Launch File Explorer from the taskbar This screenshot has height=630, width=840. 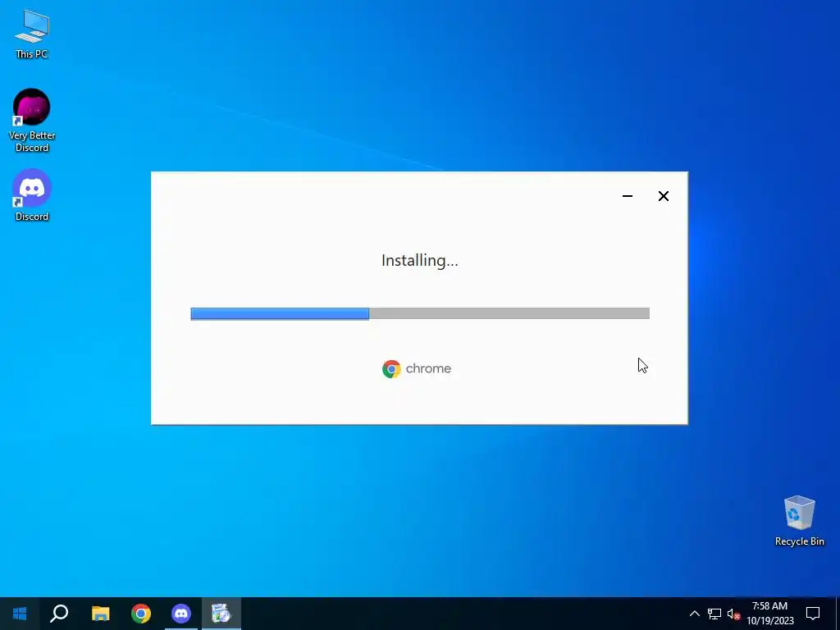pos(100,614)
